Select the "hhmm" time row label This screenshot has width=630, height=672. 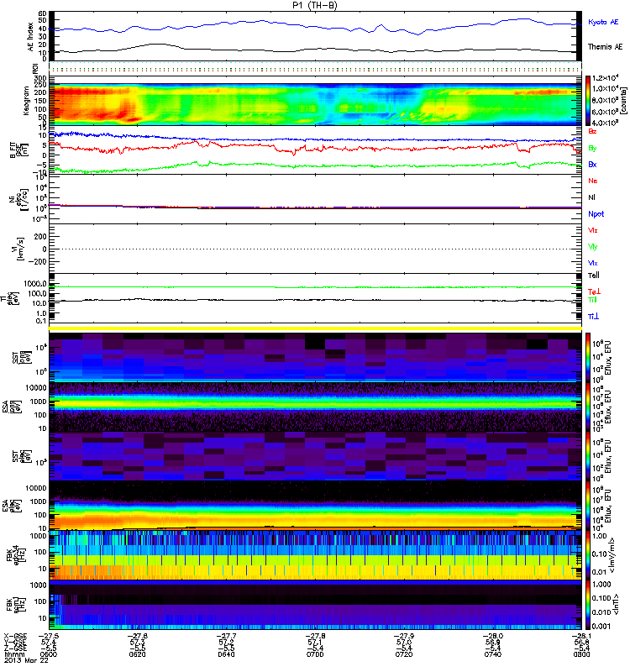tap(13, 654)
